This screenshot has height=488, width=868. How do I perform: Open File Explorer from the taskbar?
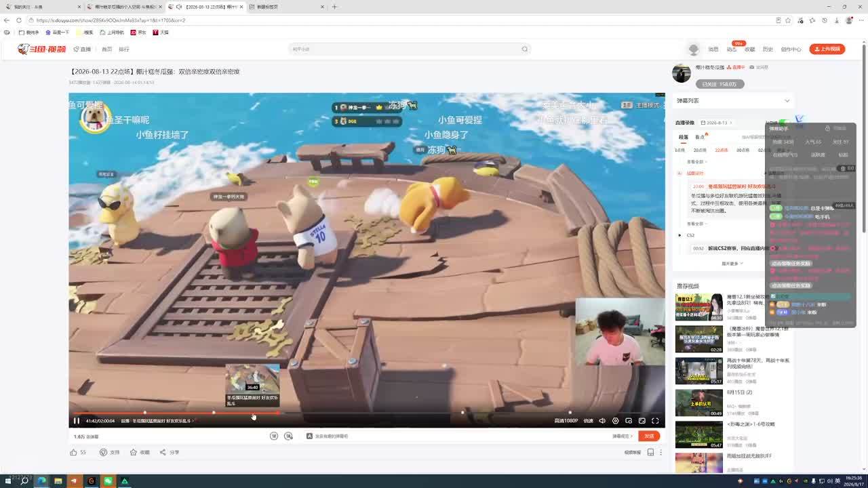[x=58, y=481]
